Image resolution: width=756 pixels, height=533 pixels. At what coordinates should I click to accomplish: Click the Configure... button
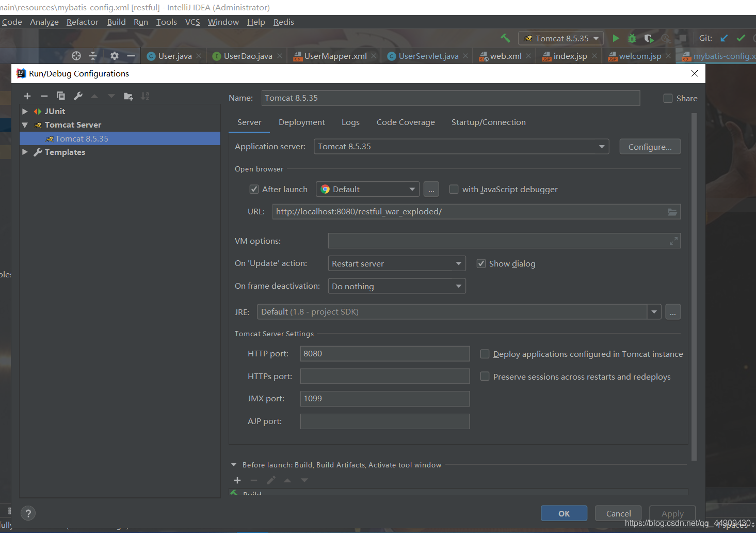pyautogui.click(x=650, y=147)
